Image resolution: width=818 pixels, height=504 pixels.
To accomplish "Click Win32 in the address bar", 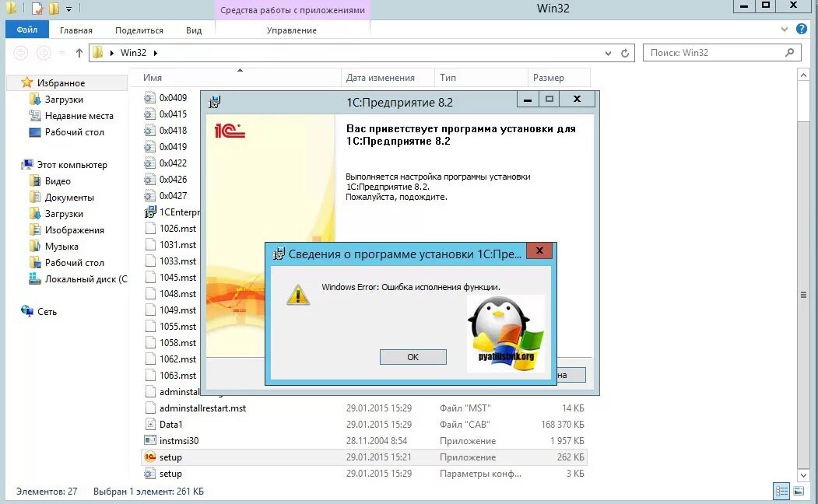I will tap(133, 53).
